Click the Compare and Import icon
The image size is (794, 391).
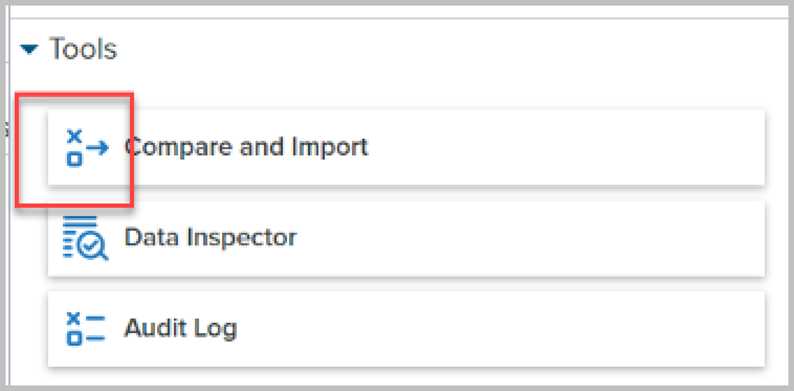[87, 148]
